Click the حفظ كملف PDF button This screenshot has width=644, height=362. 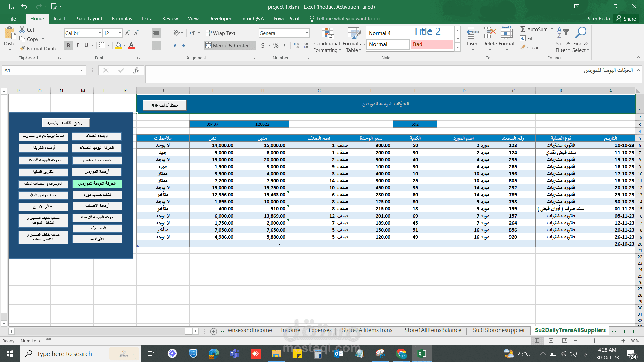click(164, 105)
